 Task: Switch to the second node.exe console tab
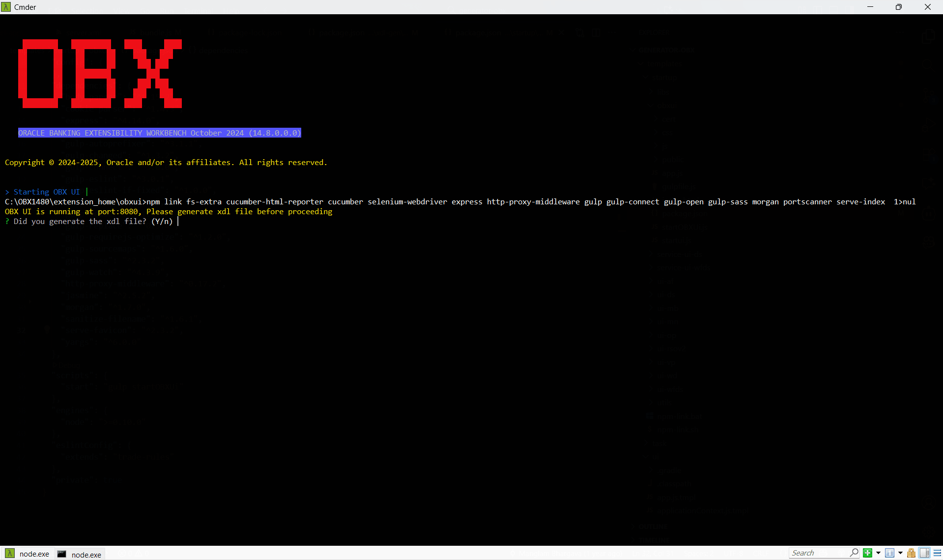[x=79, y=554]
